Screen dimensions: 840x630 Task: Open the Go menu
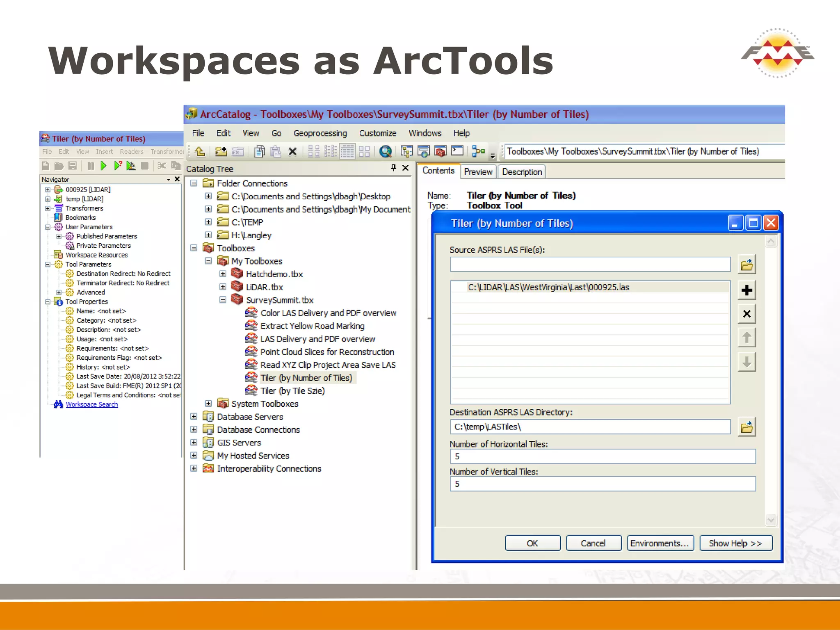(276, 133)
